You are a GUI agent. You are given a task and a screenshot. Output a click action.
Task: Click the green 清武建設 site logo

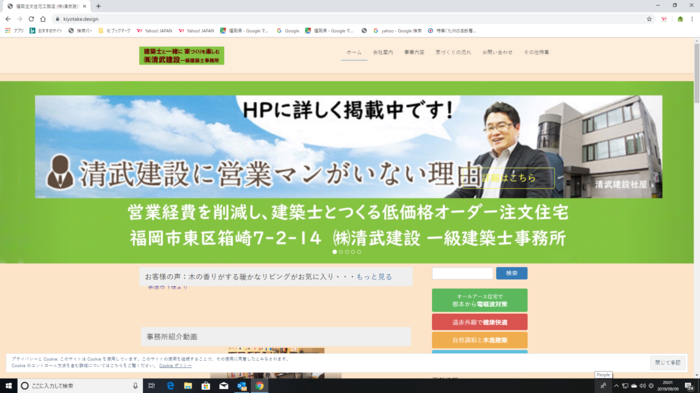pos(182,56)
